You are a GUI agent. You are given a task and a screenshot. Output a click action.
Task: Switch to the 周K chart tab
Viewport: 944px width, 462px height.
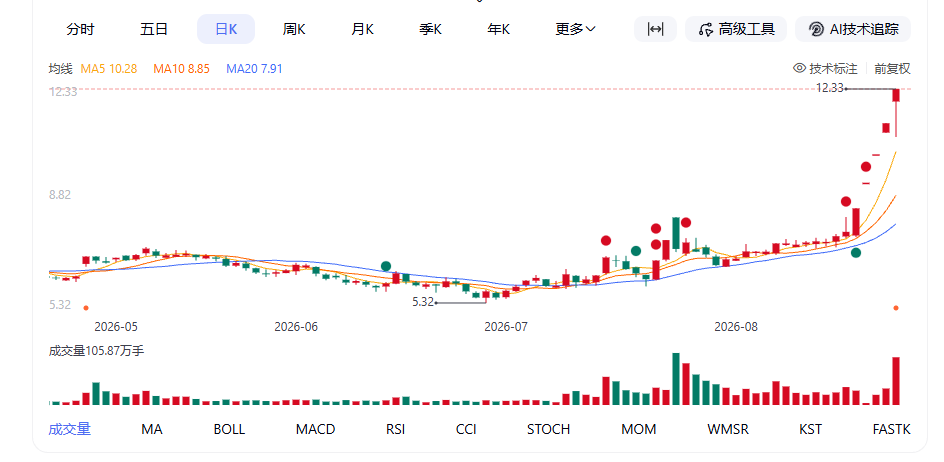pyautogui.click(x=294, y=30)
